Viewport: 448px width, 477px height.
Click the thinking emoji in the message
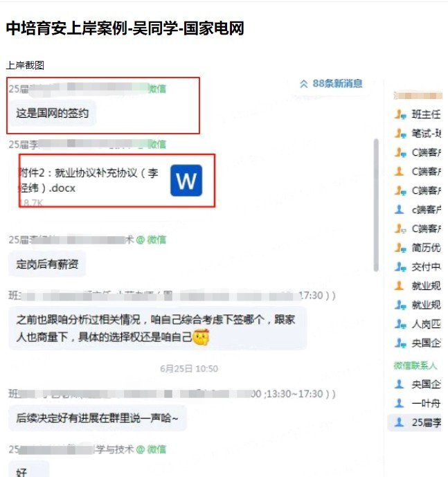point(201,336)
